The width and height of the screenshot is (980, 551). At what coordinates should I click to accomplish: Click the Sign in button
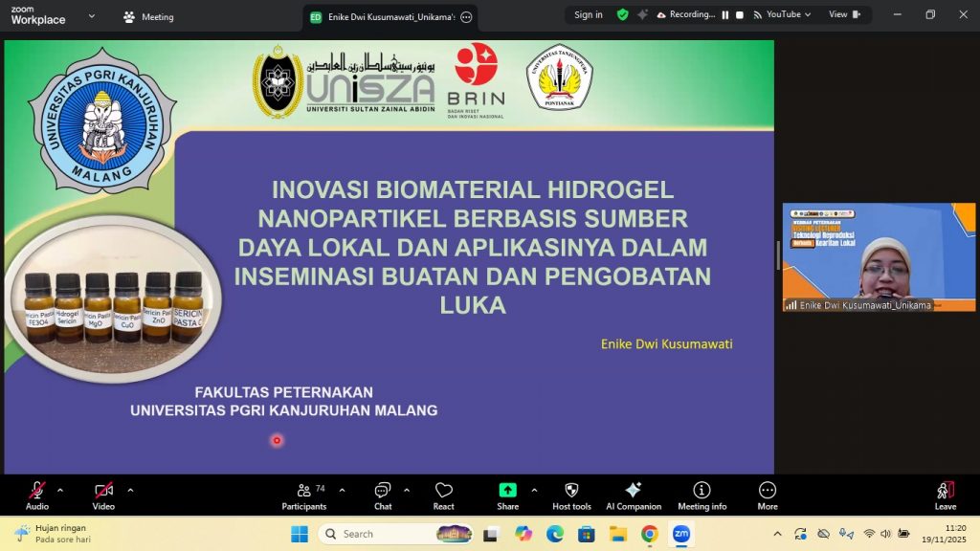click(x=589, y=14)
